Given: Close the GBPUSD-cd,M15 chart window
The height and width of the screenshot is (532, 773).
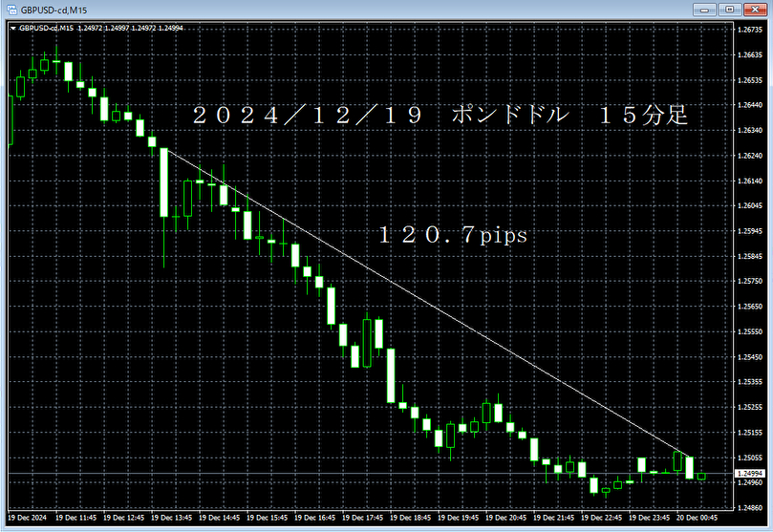Looking at the screenshot, I should pyautogui.click(x=755, y=10).
